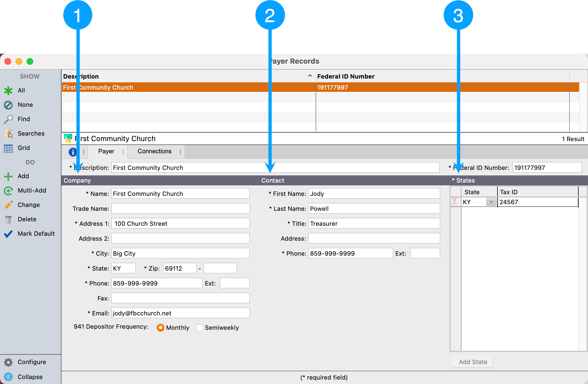Screen dimensions: 588x384
Task: Click the green asterisk All icon
Action: (x=8, y=90)
